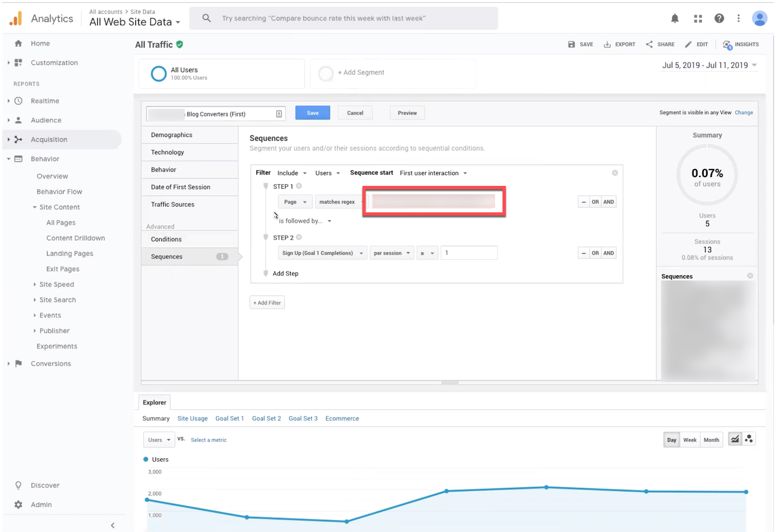Viewport: 775px width, 532px height.
Task: Expand the Sequence start dropdown
Action: 433,173
